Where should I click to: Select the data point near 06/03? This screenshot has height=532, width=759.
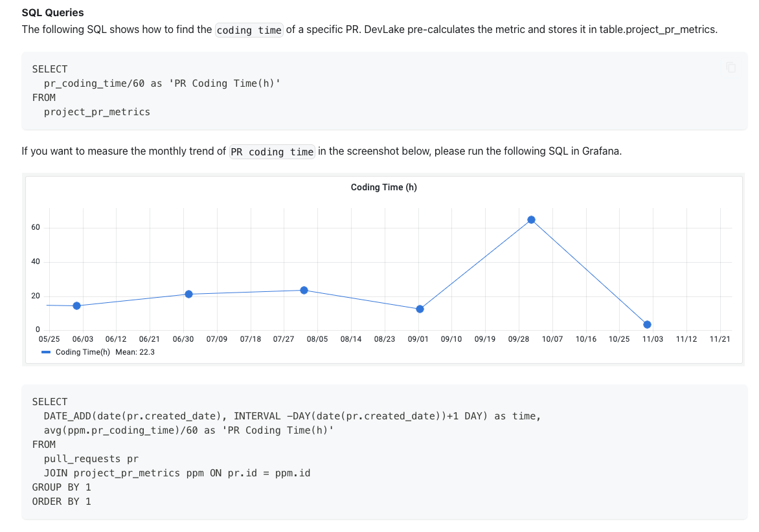(x=76, y=305)
